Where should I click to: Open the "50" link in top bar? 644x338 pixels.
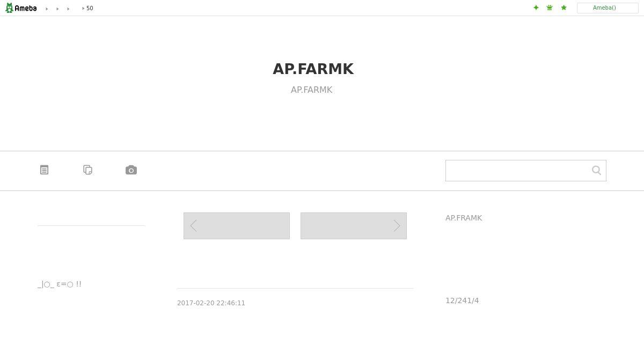[x=90, y=9]
